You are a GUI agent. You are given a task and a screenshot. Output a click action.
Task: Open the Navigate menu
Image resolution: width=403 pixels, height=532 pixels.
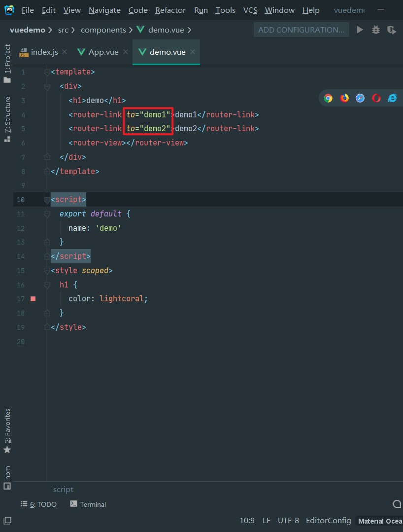pyautogui.click(x=104, y=10)
